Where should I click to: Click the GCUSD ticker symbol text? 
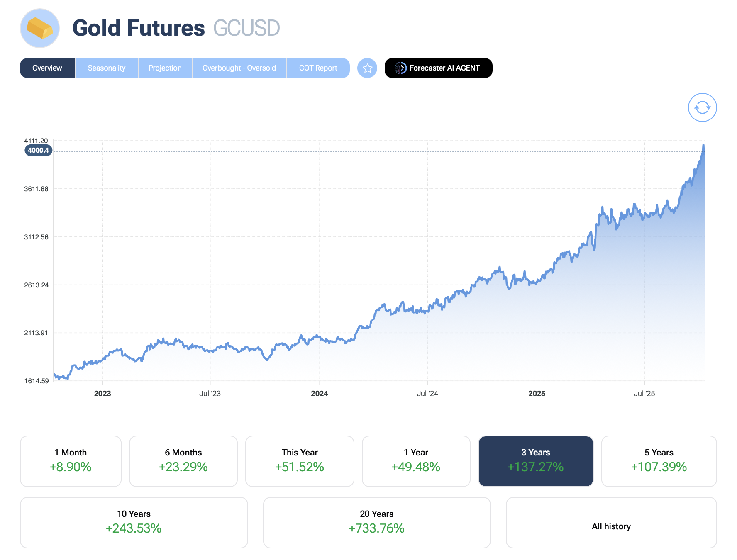246,28
